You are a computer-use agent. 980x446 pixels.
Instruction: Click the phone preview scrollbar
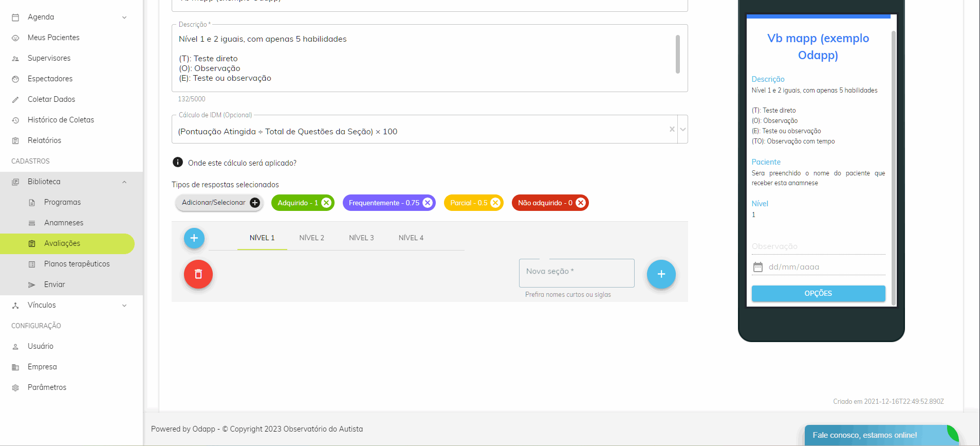click(x=894, y=167)
